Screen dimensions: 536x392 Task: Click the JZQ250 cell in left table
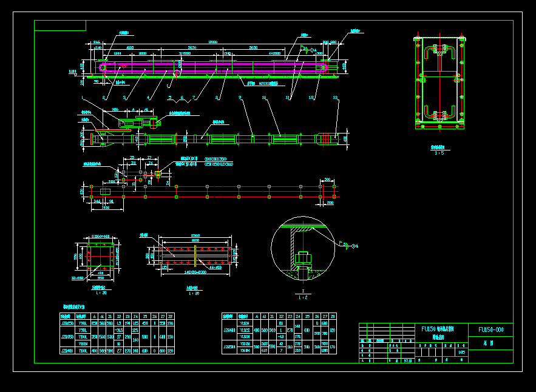click(67, 323)
